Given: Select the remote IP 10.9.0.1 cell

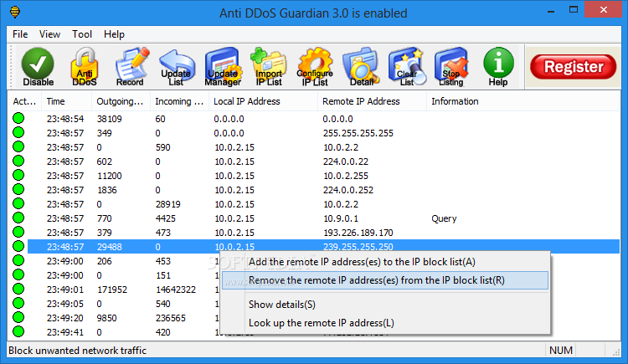Looking at the screenshot, I should pyautogui.click(x=341, y=218).
